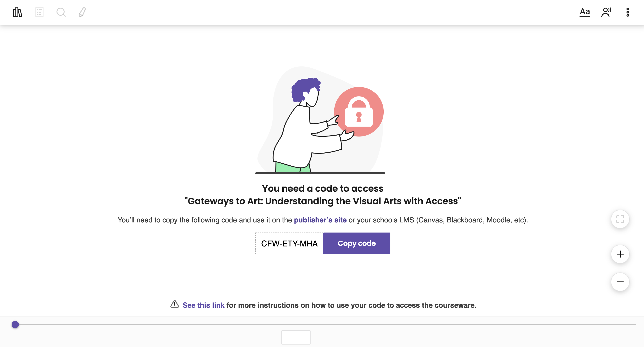Zoom out with the minus button
The image size is (644, 347).
[x=620, y=282]
